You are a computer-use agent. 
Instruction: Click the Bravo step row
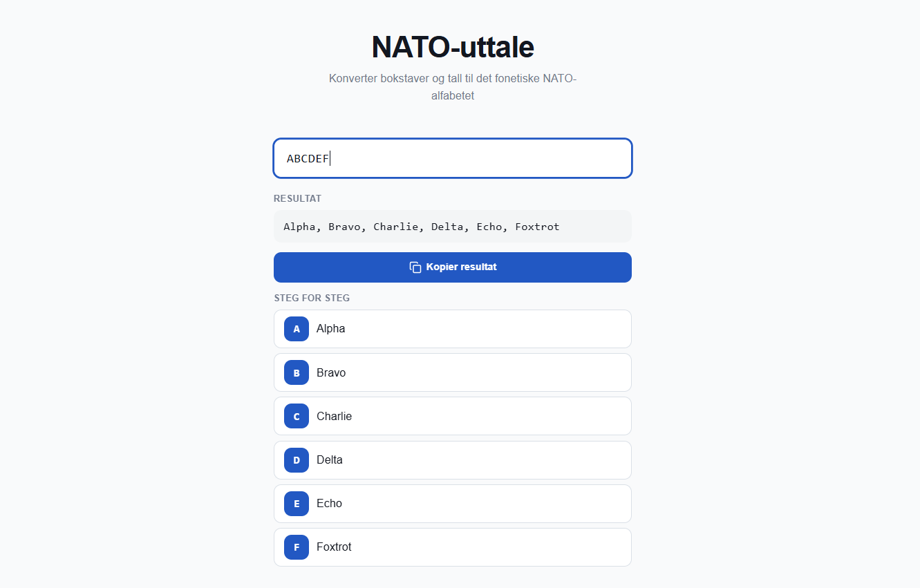[x=453, y=372]
